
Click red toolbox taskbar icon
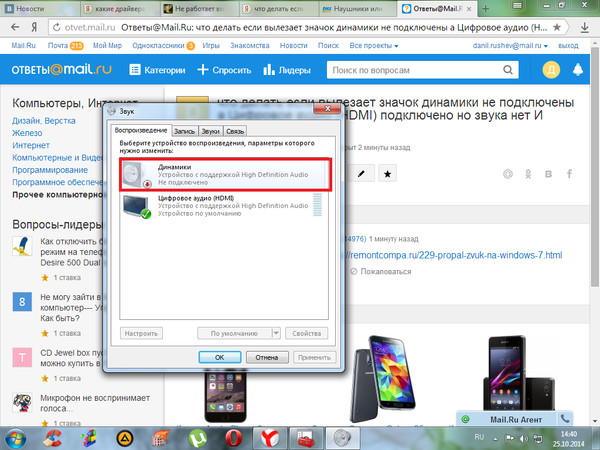(x=306, y=439)
